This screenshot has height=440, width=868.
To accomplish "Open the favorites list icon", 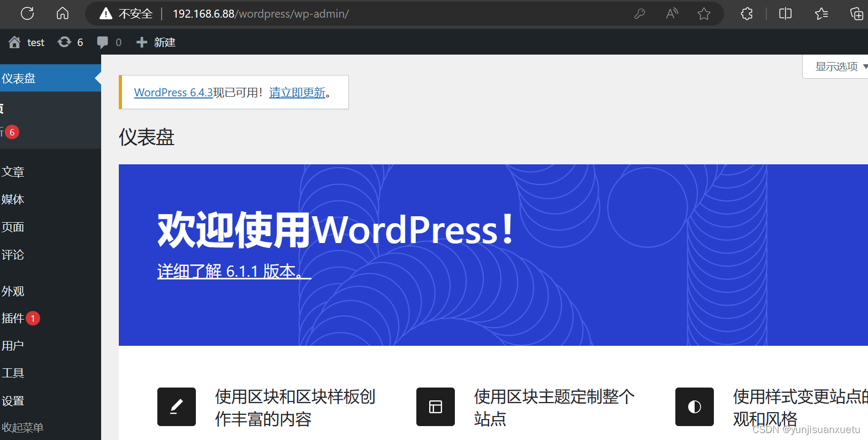I will tap(821, 14).
